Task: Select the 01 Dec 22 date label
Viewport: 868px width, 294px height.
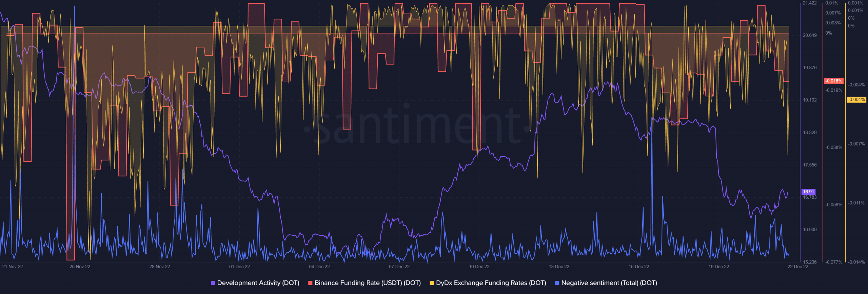Action: click(x=239, y=267)
